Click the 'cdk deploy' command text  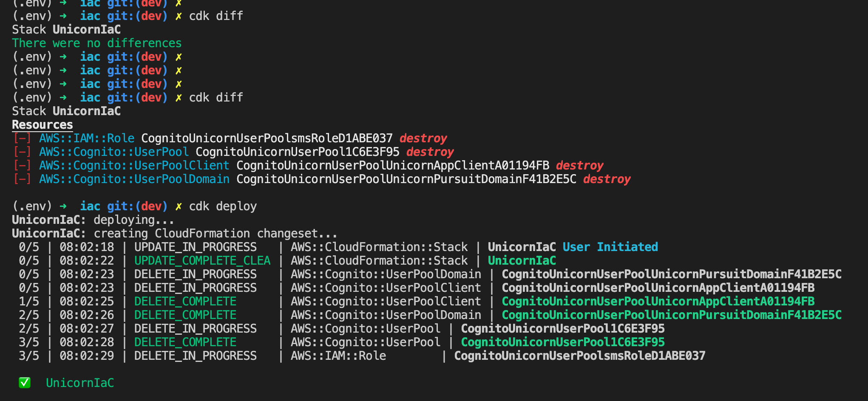click(223, 206)
